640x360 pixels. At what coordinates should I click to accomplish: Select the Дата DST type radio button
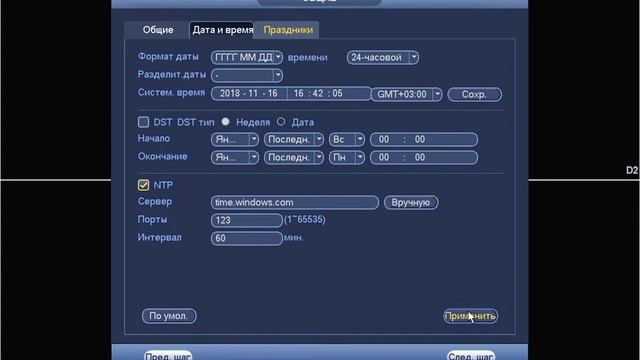[281, 122]
